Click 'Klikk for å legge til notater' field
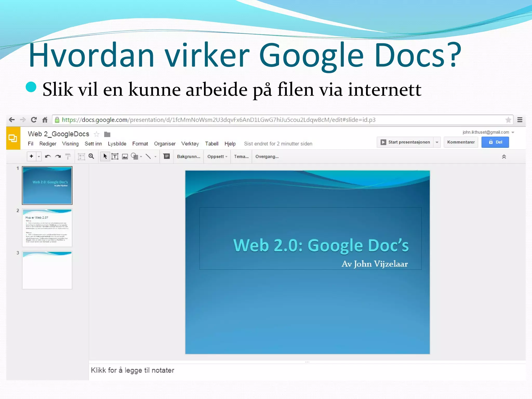Screen dimensions: 532x399 point(307,370)
